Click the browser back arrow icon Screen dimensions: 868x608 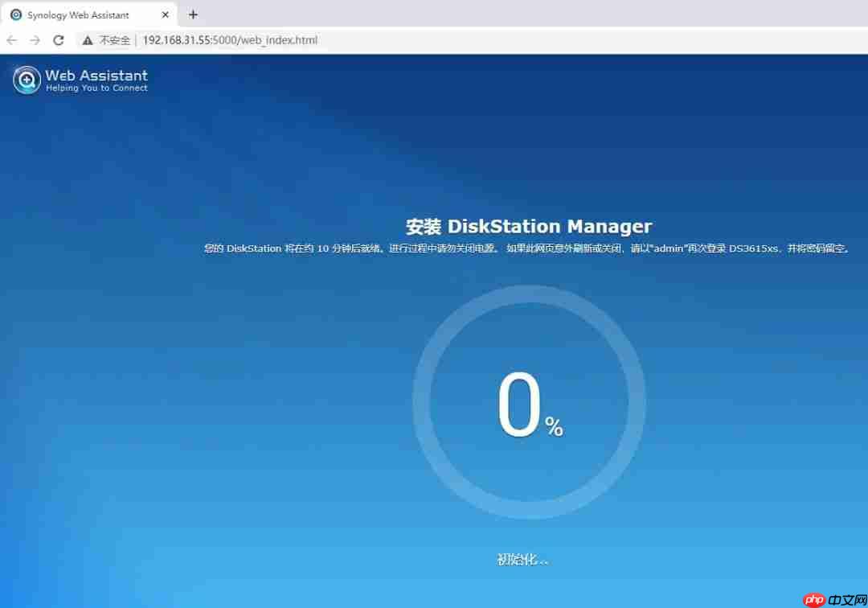[x=12, y=39]
